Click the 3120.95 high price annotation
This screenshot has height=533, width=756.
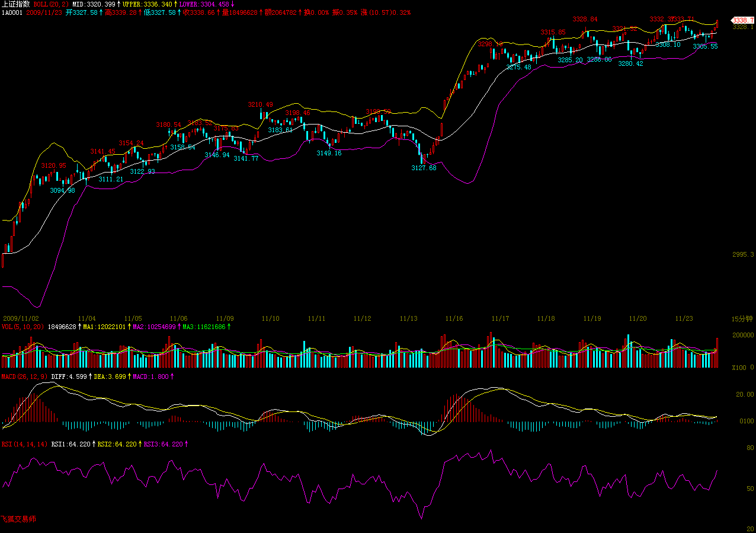pyautogui.click(x=54, y=166)
